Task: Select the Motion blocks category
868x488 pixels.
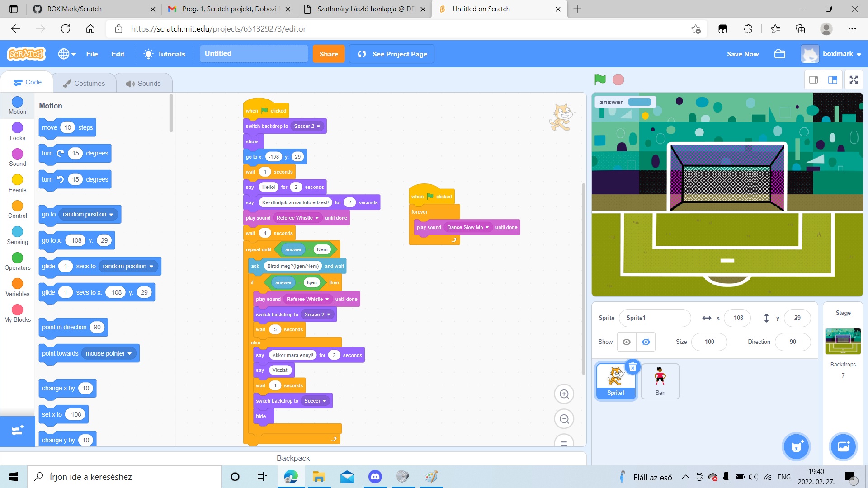Action: point(17,106)
